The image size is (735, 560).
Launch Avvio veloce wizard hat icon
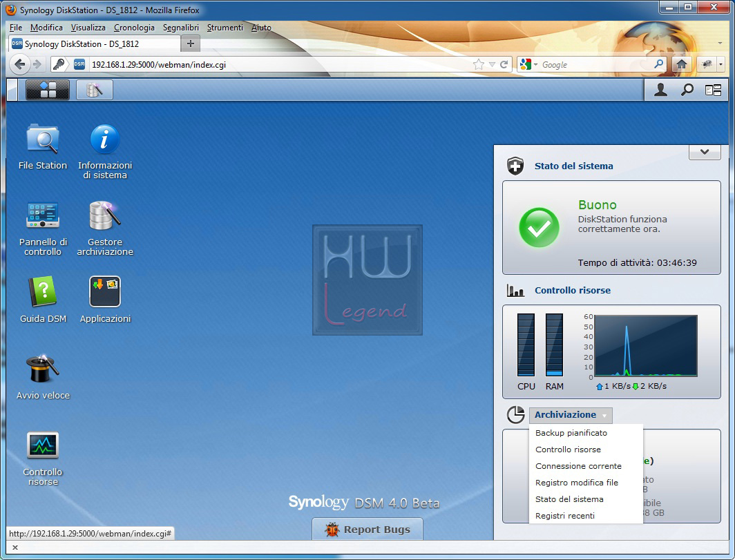coord(43,377)
